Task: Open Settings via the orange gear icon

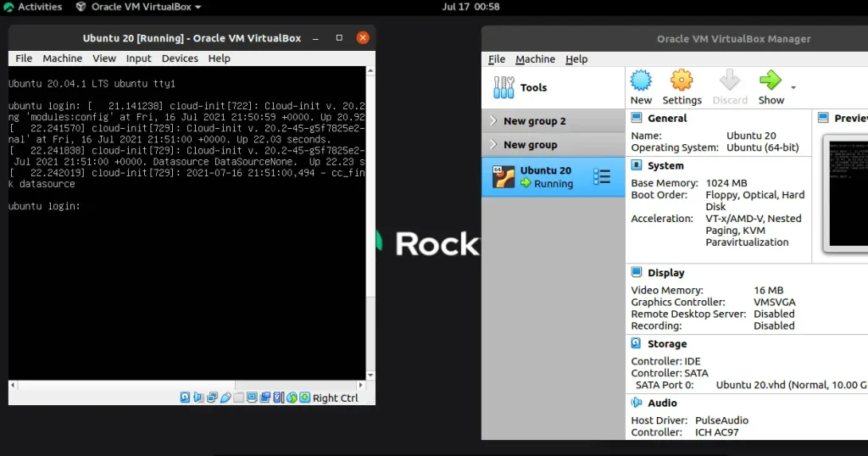Action: pos(682,81)
